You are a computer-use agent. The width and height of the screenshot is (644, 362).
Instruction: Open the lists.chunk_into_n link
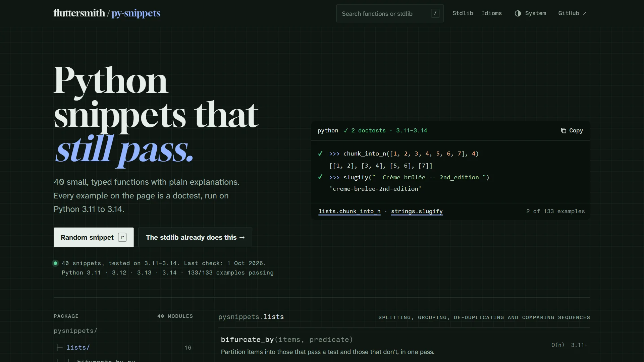350,212
